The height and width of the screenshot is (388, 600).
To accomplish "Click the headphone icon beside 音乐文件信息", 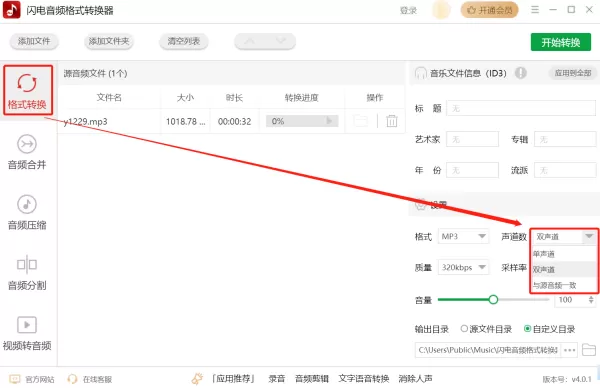I will pyautogui.click(x=421, y=73).
